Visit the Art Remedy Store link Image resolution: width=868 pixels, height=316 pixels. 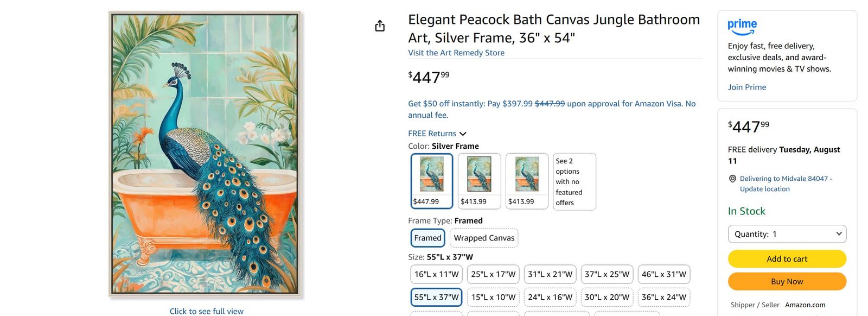(x=456, y=53)
